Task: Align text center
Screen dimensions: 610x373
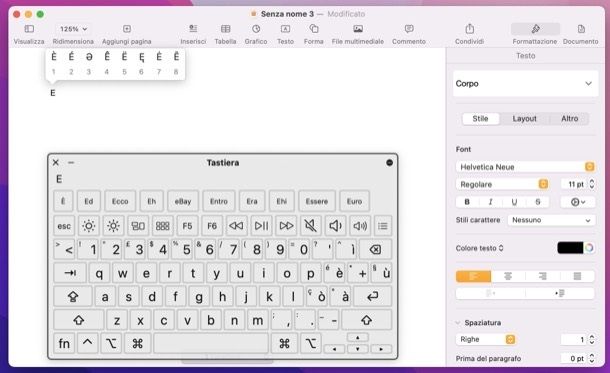Action: pyautogui.click(x=508, y=276)
